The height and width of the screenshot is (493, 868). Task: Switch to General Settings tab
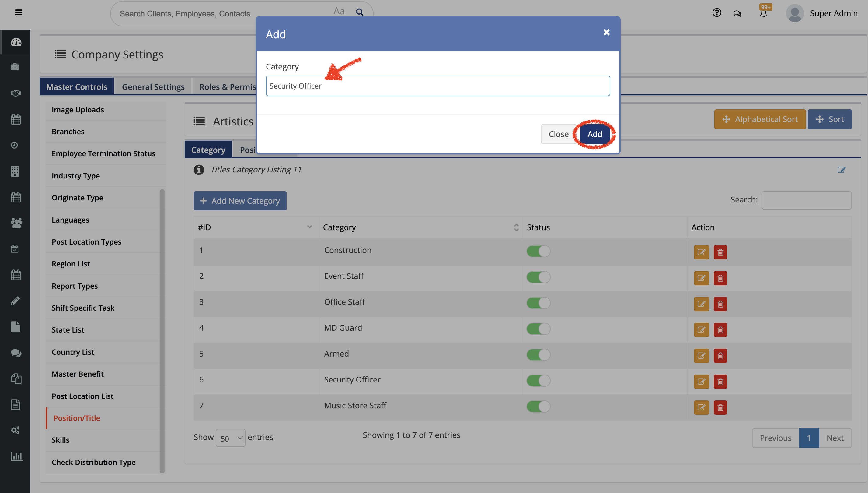(153, 87)
